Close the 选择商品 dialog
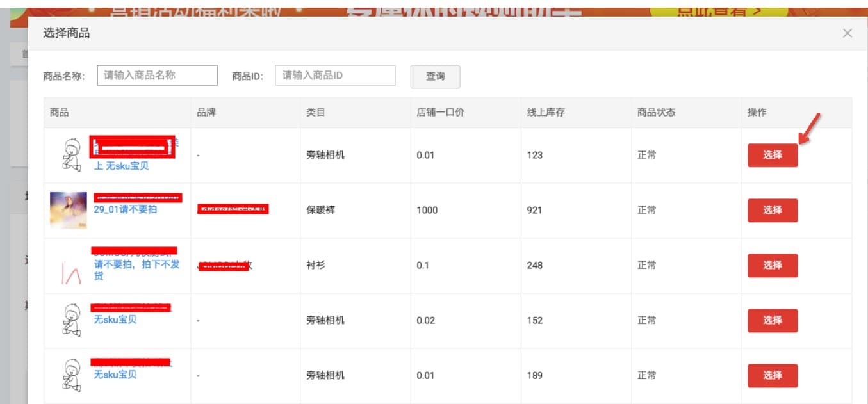Screen dimensions: 868x404 [847, 33]
